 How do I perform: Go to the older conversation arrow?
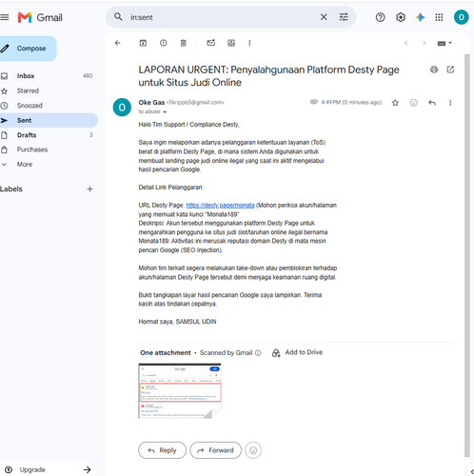tap(424, 43)
